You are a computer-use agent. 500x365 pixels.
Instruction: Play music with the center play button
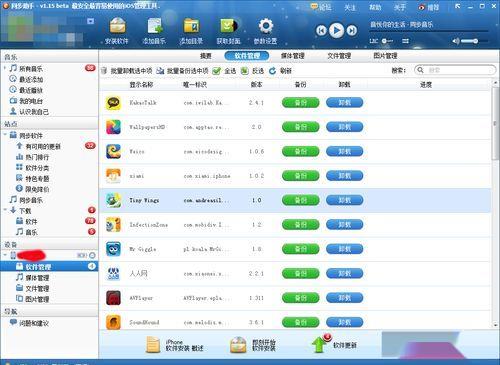tap(337, 31)
